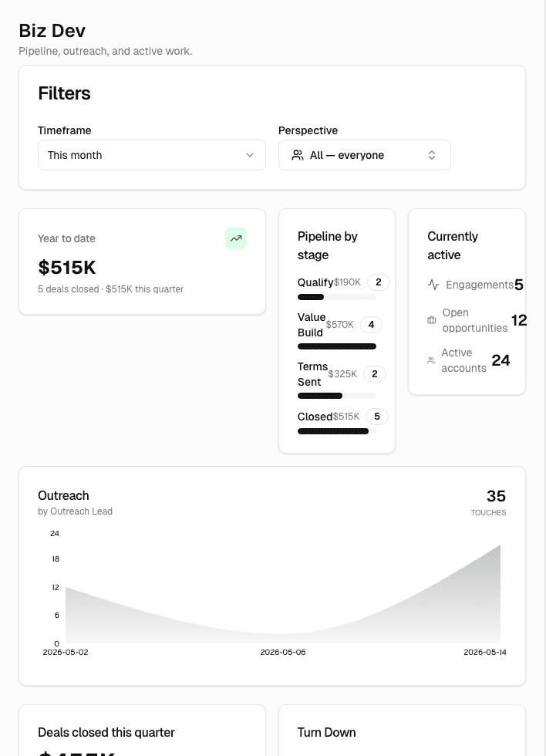546x756 pixels.
Task: Click the Active accounts count 24
Action: click(501, 360)
